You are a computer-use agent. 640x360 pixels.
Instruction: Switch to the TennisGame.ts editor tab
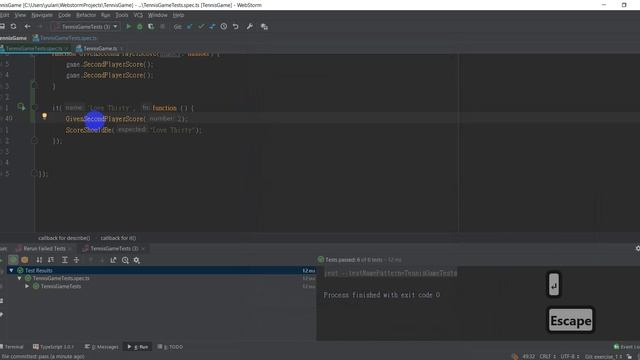click(100, 49)
